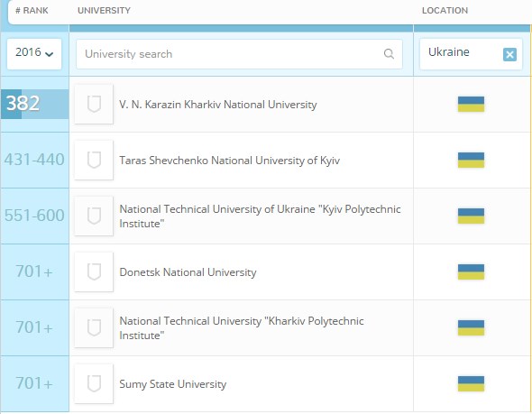
Task: Sort by the # RANK column header
Action: pos(32,11)
